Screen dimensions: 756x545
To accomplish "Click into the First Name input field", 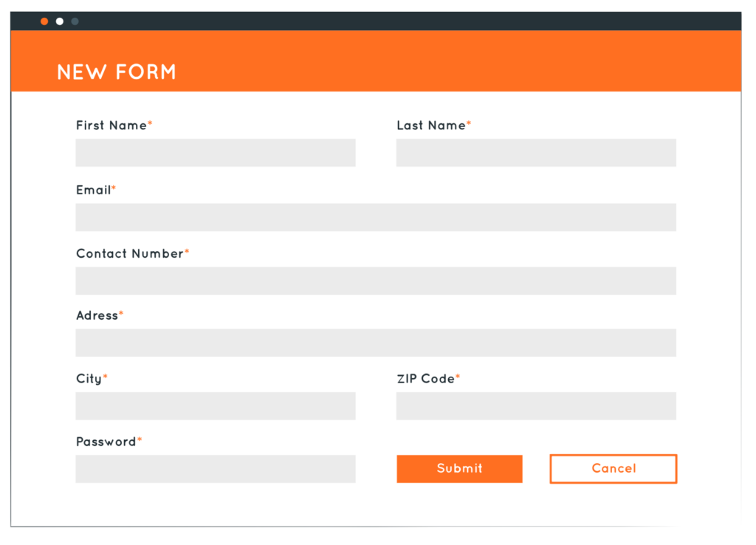I will (x=215, y=153).
